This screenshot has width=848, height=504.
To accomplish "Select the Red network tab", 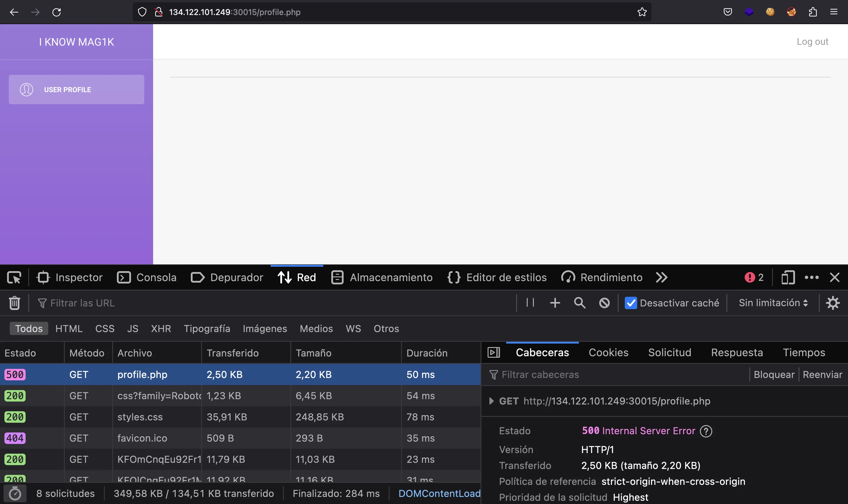I will coord(297,278).
